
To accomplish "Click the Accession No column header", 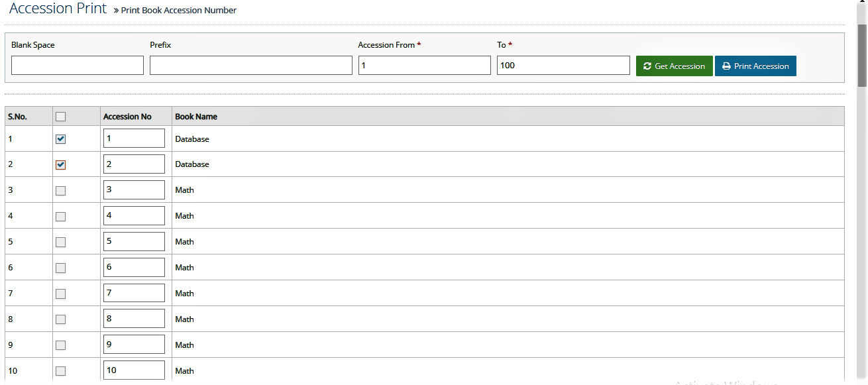I will pyautogui.click(x=127, y=117).
